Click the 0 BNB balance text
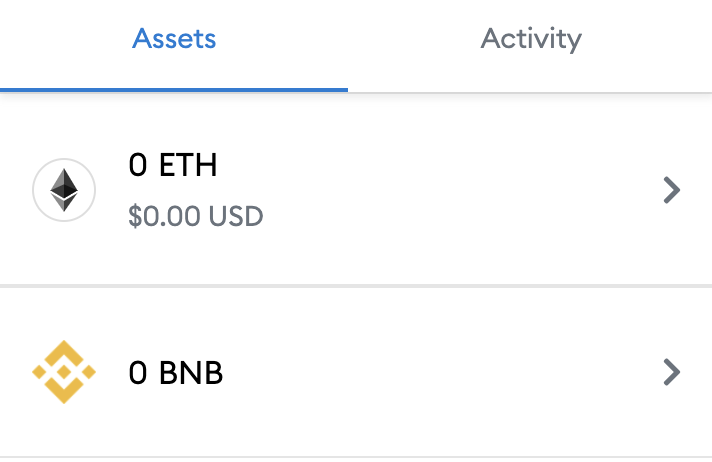Viewport: 712px width, 462px height. point(176,373)
